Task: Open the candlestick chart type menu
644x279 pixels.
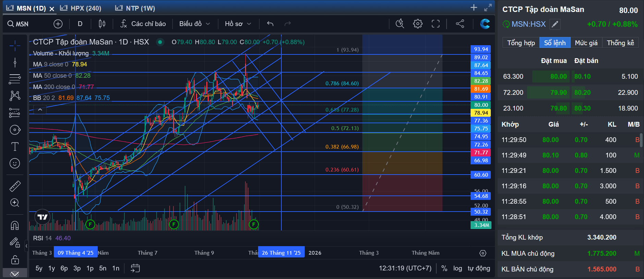Action: [102, 24]
